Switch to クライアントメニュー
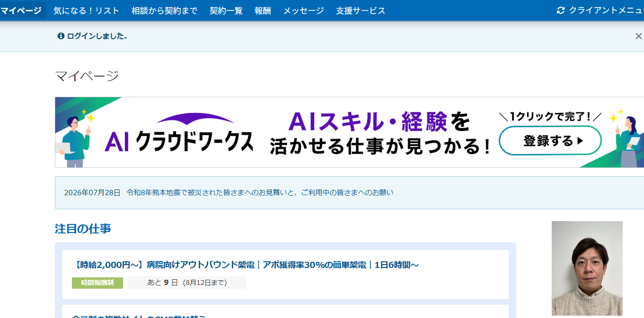 [606, 10]
